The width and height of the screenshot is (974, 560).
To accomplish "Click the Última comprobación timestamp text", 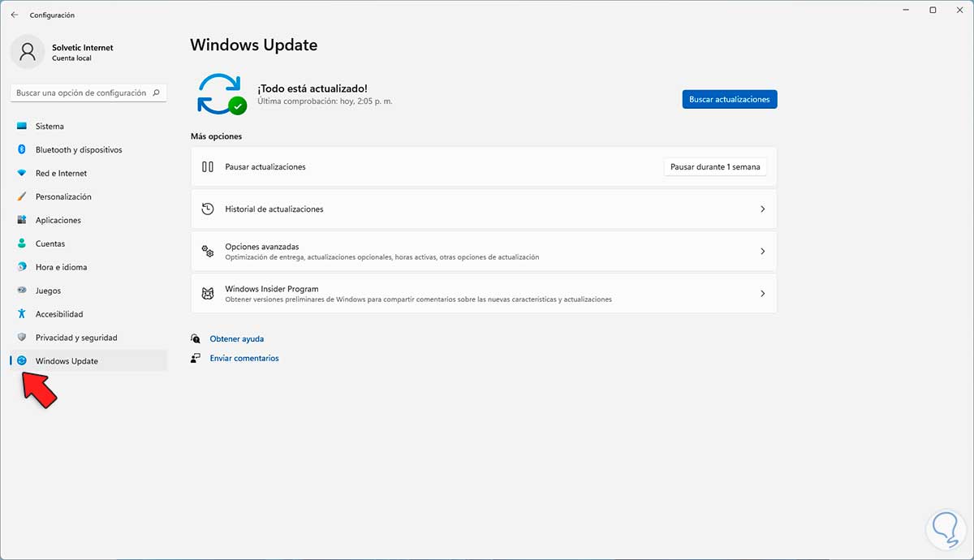I will tap(325, 102).
